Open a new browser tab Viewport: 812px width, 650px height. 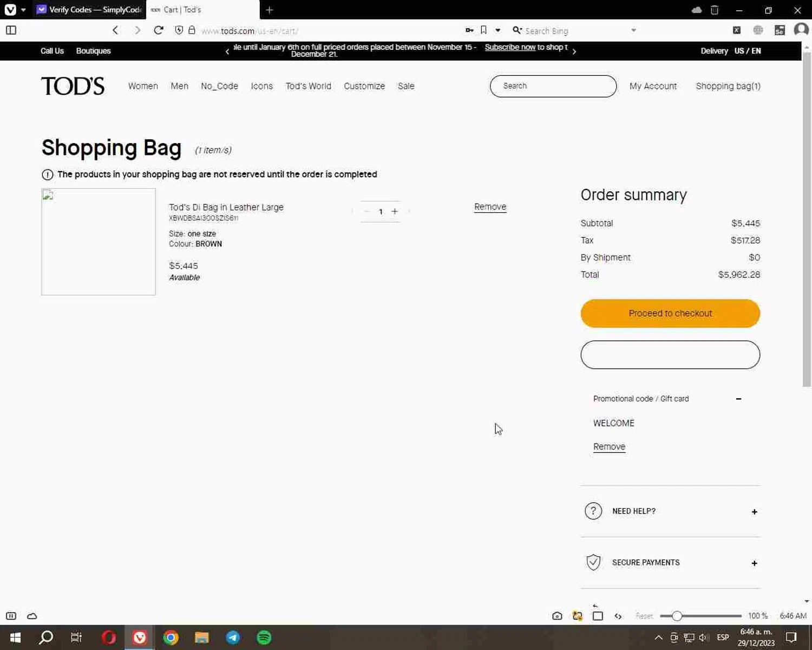[269, 10]
